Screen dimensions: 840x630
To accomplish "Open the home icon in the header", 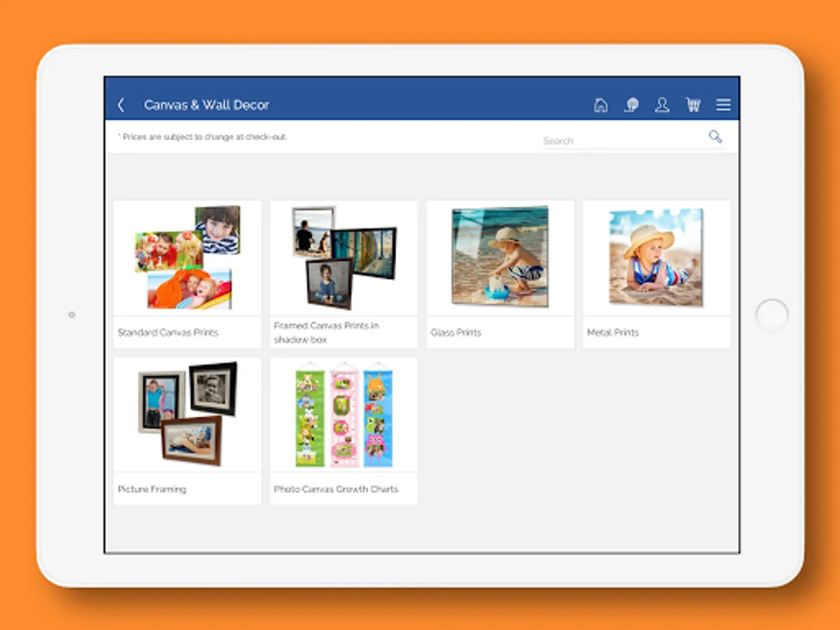I will 601,105.
